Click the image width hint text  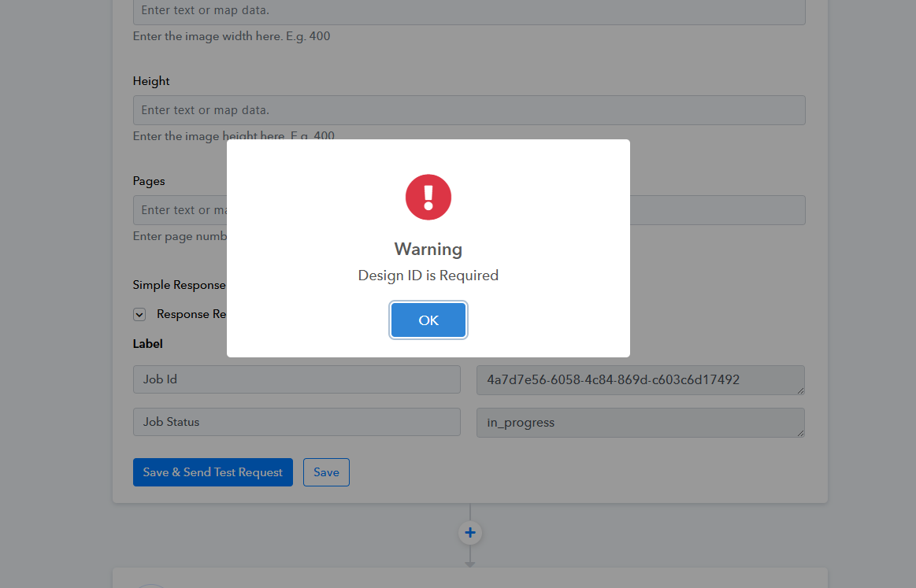tap(232, 37)
